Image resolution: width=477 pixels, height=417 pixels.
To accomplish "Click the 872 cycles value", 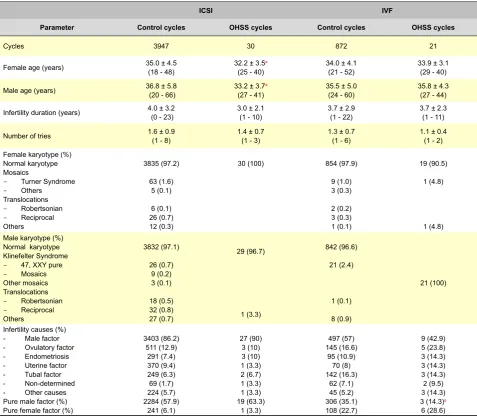I will pyautogui.click(x=341, y=46).
